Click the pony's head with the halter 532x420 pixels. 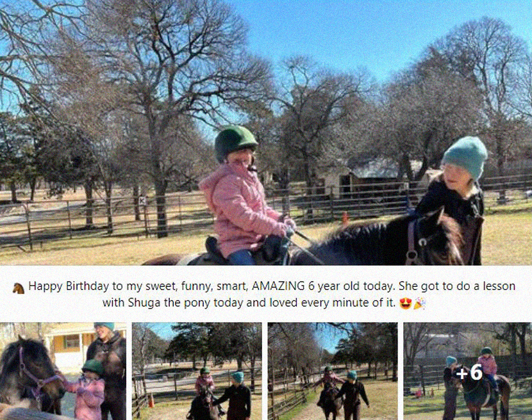pos(431,238)
